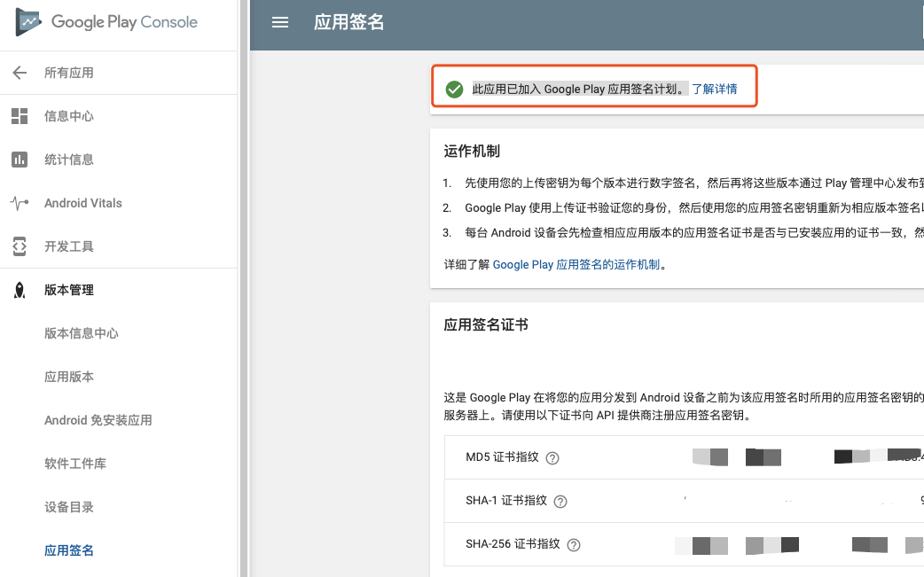The image size is (924, 577).
Task: Select 版本管理 section
Action: tap(69, 290)
